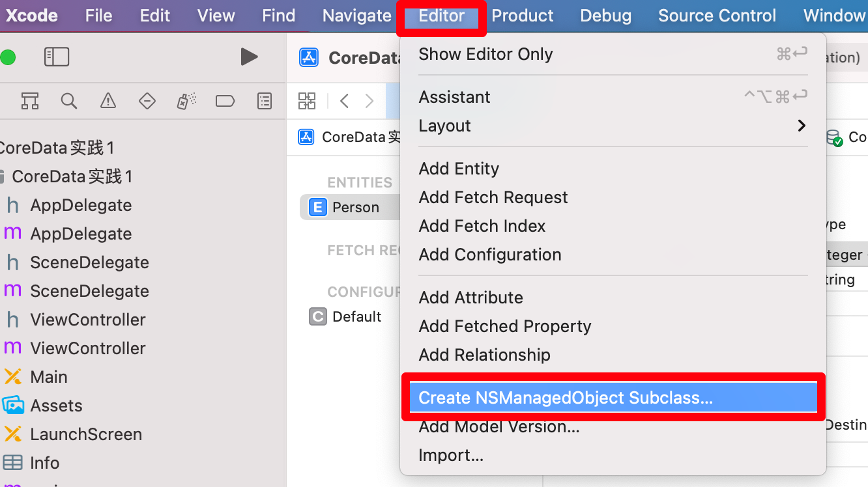Select the CoreData实践1 project root
Screen dimensions: 868x487
[x=57, y=148]
